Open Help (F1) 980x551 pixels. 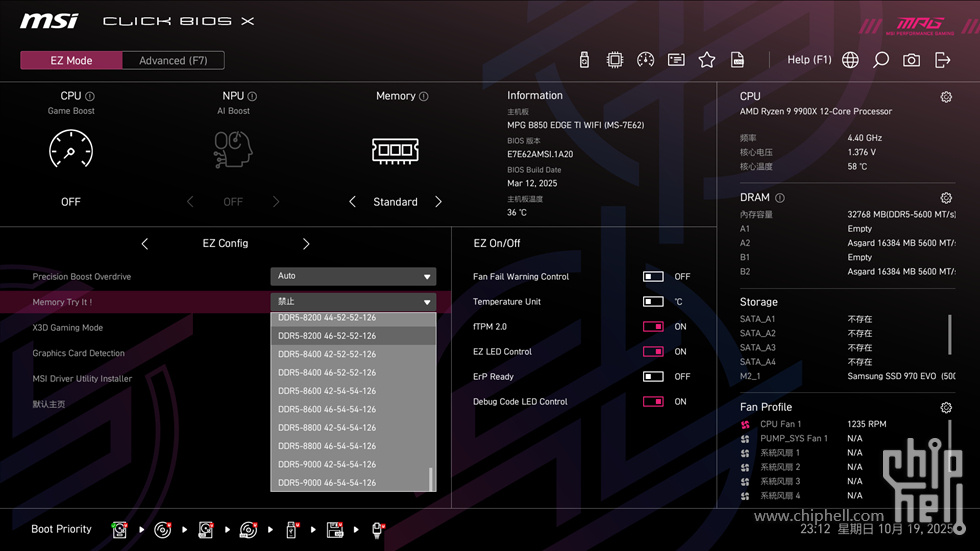pos(809,60)
